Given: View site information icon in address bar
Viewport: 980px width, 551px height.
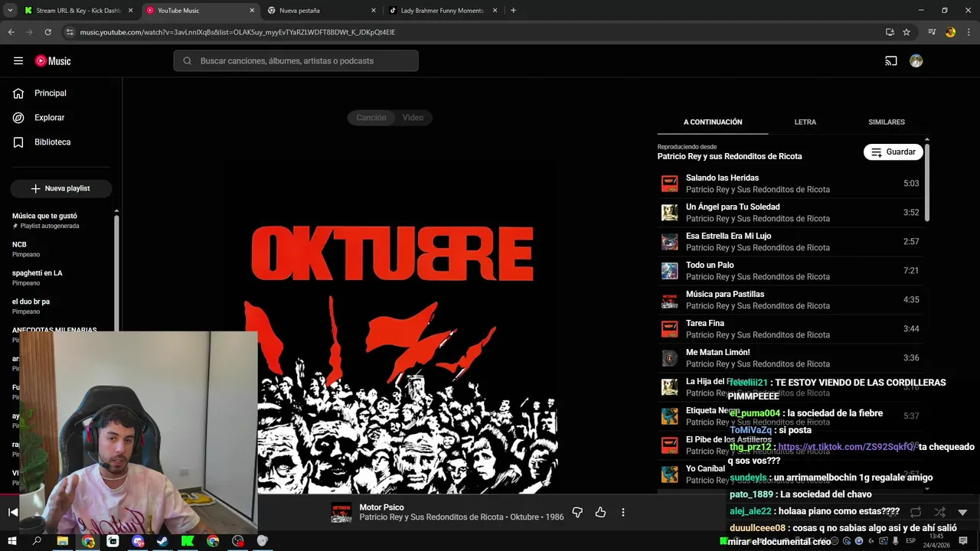Looking at the screenshot, I should click(70, 32).
